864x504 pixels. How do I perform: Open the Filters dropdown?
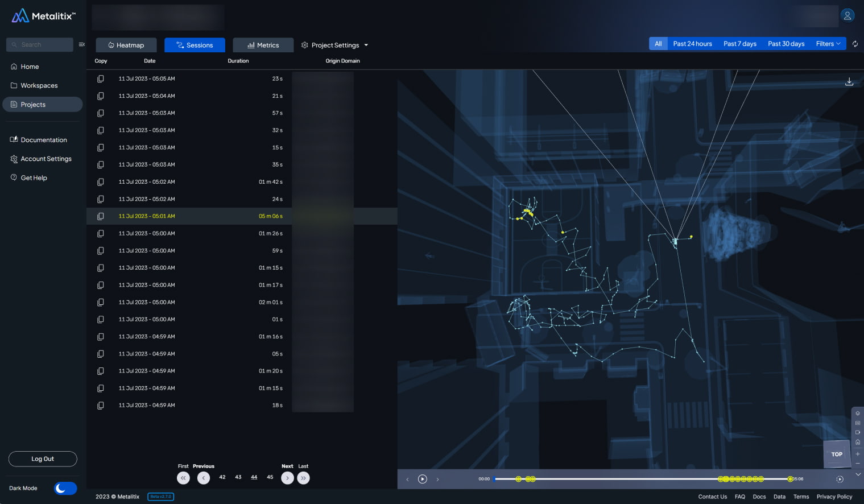tap(828, 43)
